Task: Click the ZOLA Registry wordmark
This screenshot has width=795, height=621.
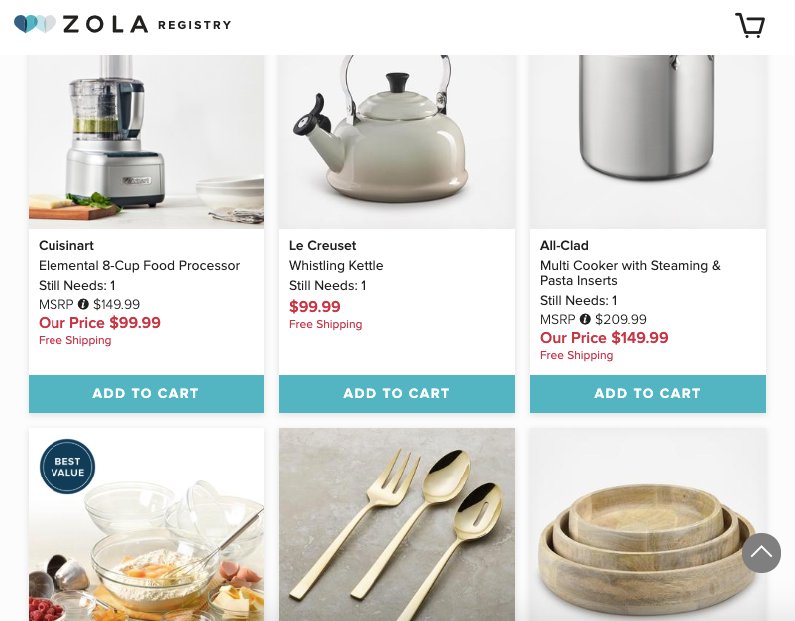Action: pos(147,24)
